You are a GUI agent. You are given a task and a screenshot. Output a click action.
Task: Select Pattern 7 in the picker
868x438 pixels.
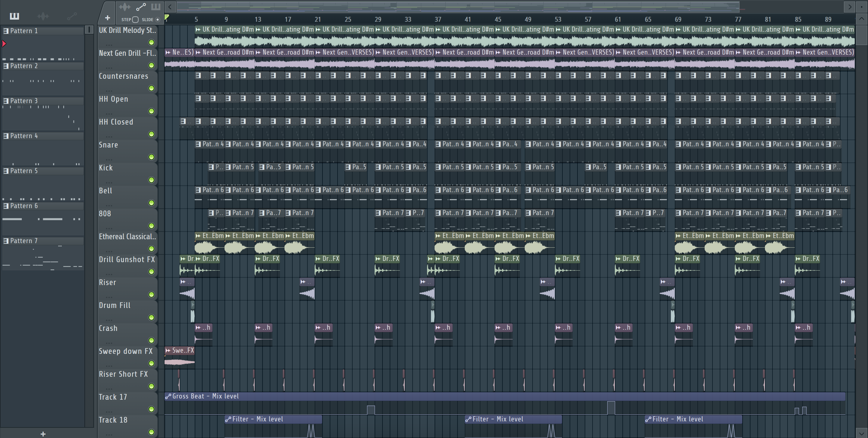coord(43,241)
